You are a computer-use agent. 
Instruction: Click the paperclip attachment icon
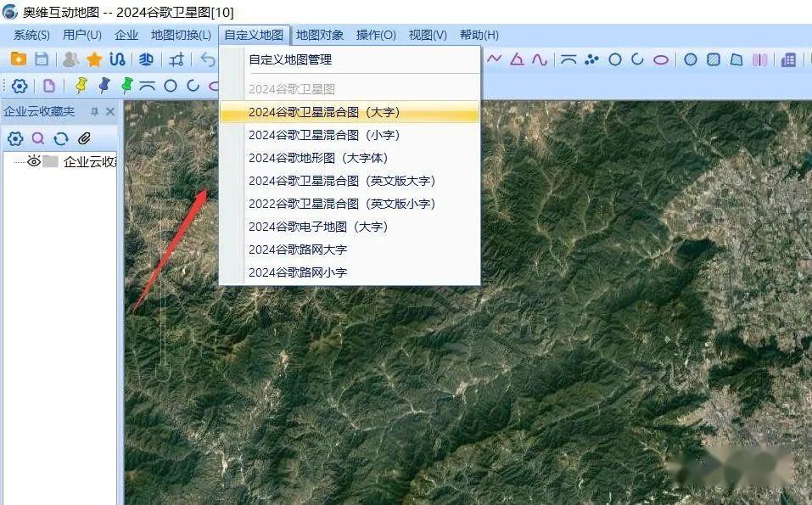(82, 138)
